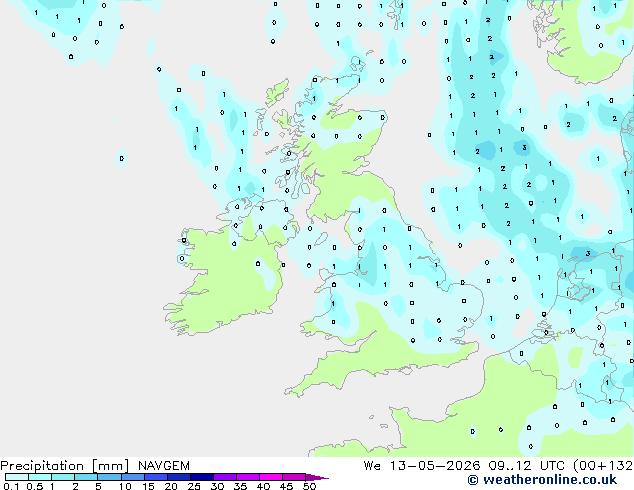634x490 pixels.
Task: Click the 20 to 25 mm legend swatch
Action: pyautogui.click(x=178, y=477)
